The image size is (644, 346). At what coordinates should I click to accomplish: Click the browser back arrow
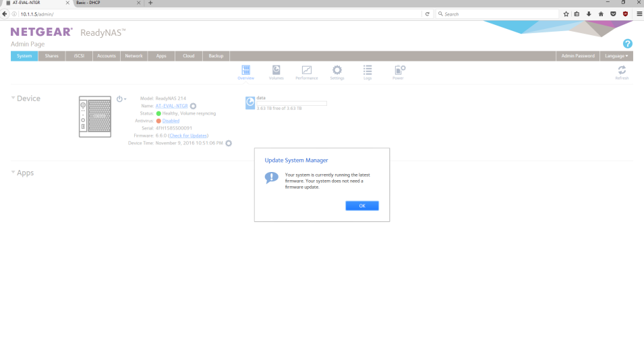coord(5,14)
